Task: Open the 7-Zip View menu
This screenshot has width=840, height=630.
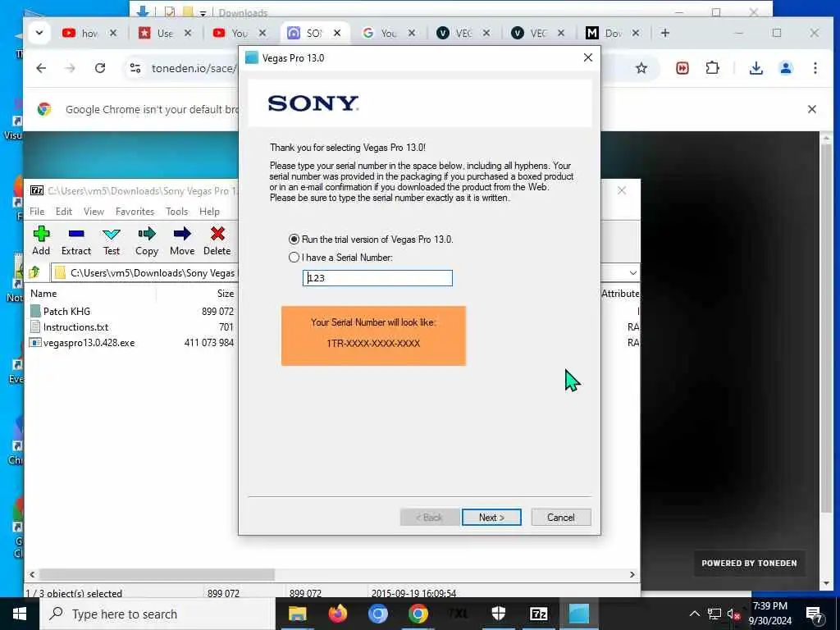Action: [x=94, y=212]
